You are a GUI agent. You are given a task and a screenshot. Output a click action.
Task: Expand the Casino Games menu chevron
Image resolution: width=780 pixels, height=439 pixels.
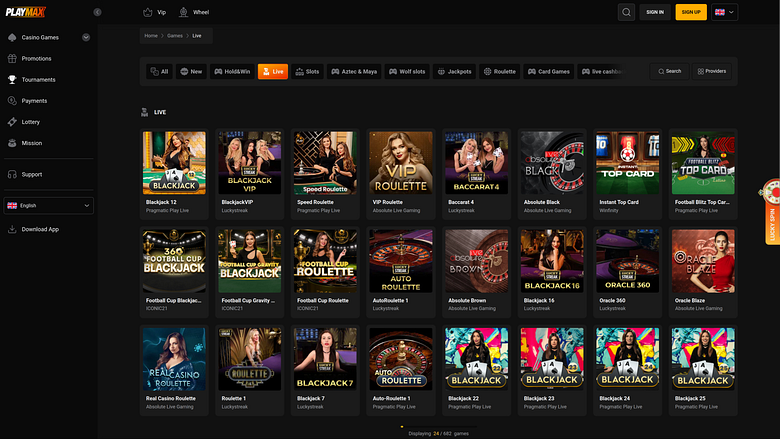86,37
